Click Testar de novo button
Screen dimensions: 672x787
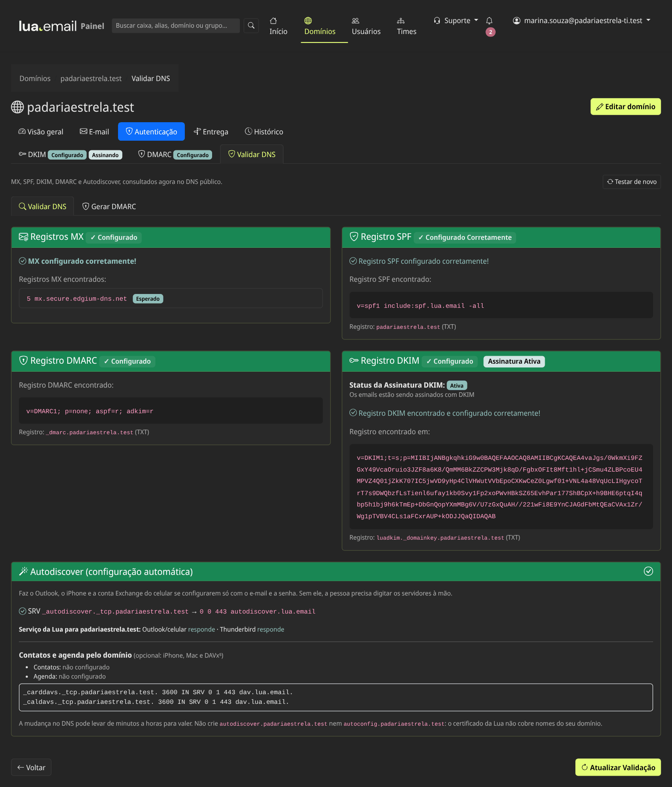tap(632, 182)
